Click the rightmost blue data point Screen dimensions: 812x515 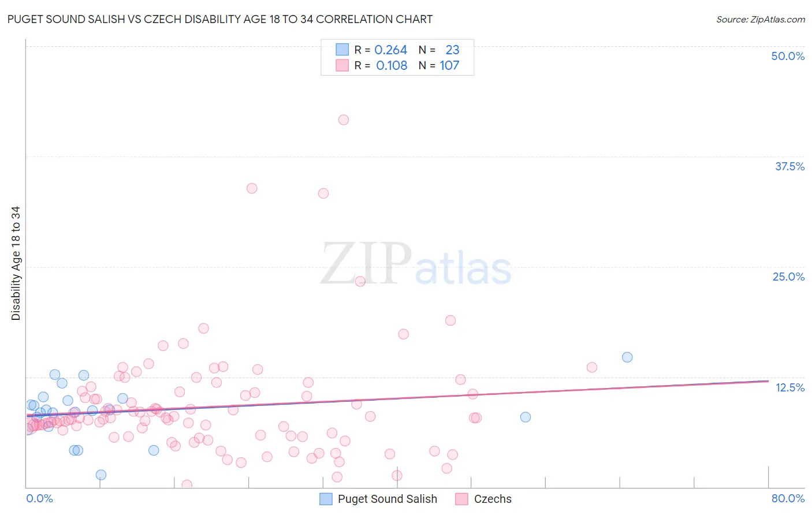627,357
